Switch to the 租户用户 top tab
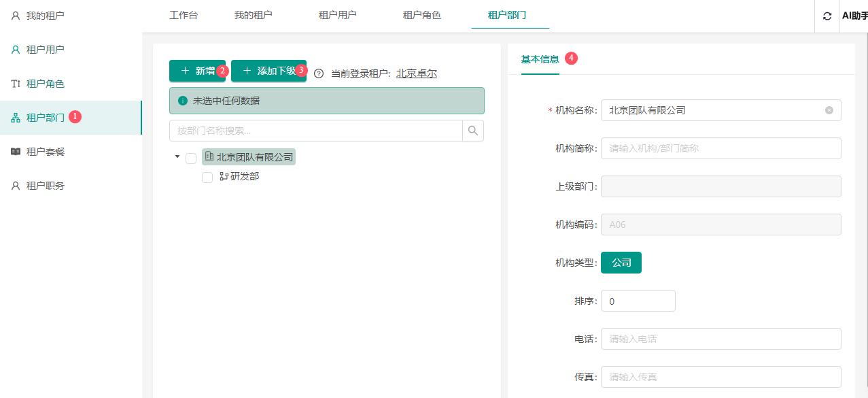 (x=337, y=15)
